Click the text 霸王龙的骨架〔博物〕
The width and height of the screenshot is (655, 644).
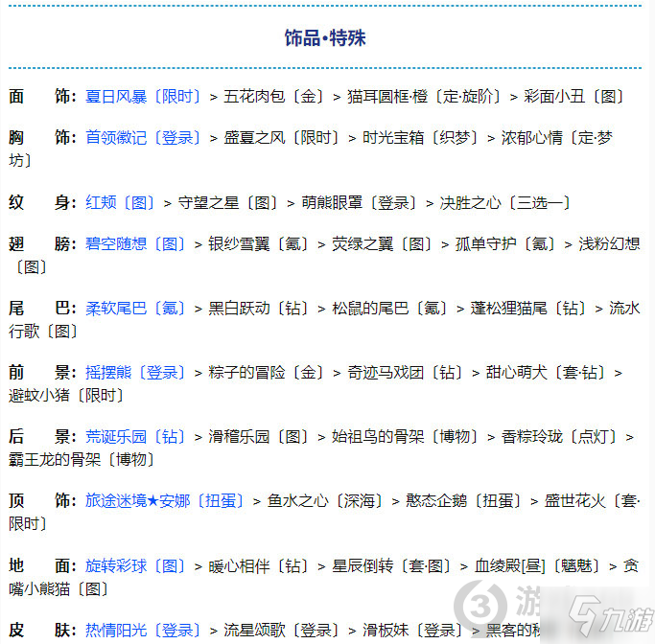[x=82, y=460]
